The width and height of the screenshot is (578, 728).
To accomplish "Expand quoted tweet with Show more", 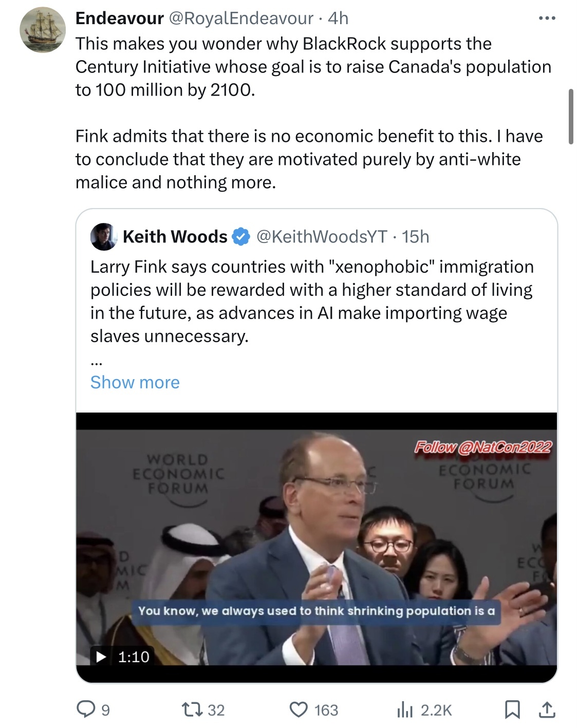I will [x=135, y=382].
